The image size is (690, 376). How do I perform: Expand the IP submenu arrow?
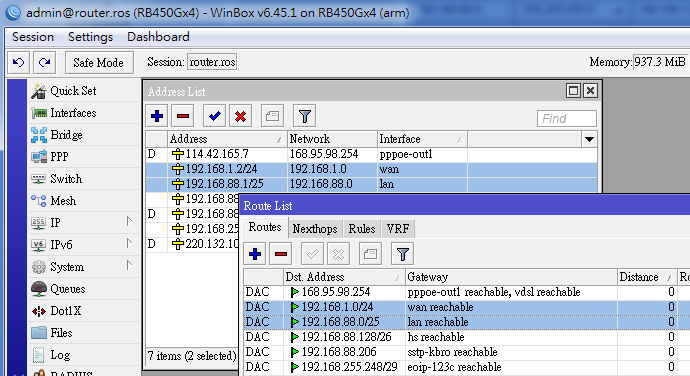(129, 221)
